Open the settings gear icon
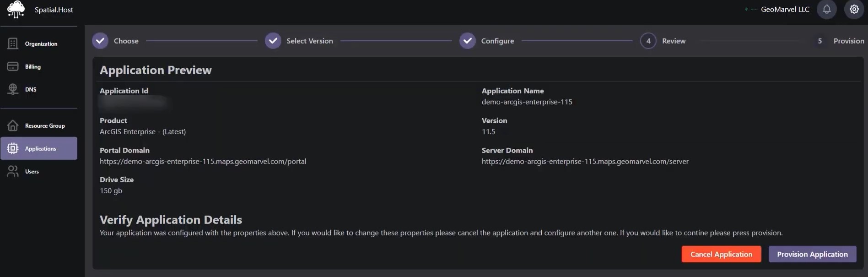The height and width of the screenshot is (277, 868). [854, 9]
